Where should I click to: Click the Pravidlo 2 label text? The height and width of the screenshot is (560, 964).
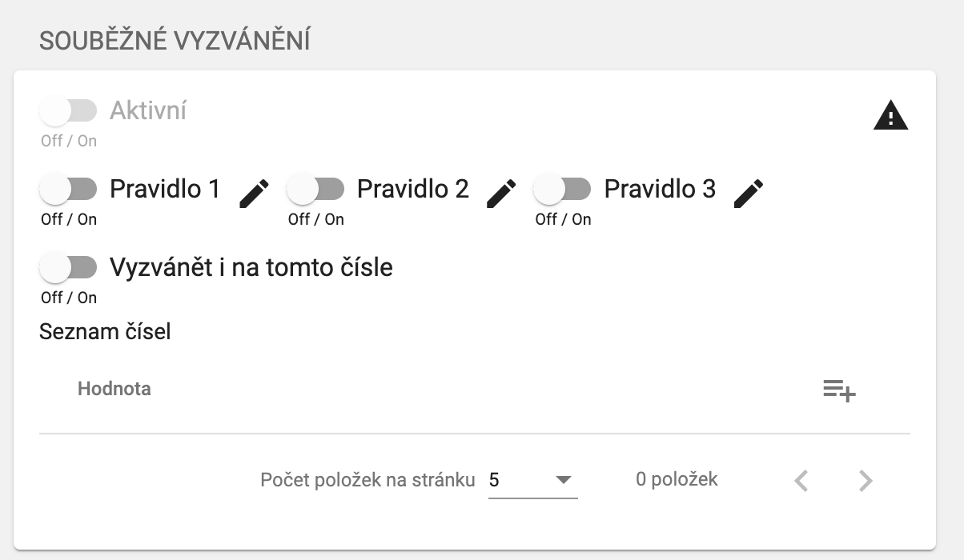pos(412,189)
